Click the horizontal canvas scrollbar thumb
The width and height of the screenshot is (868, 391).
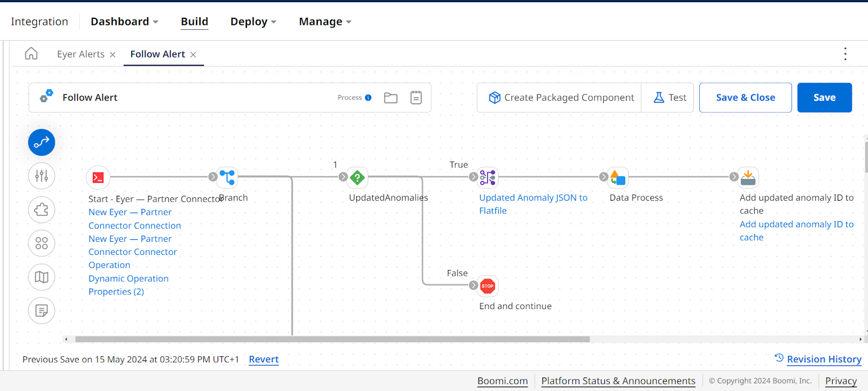[333, 339]
